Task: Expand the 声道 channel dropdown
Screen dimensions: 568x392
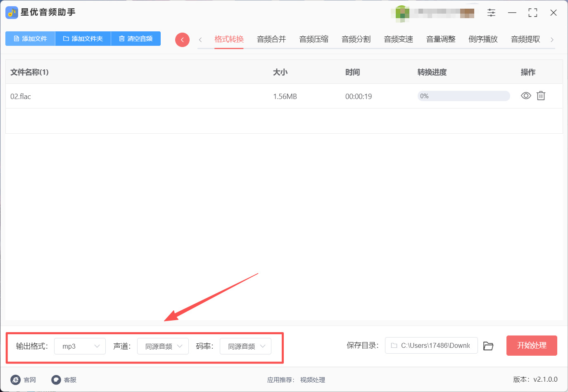Action: [x=163, y=346]
